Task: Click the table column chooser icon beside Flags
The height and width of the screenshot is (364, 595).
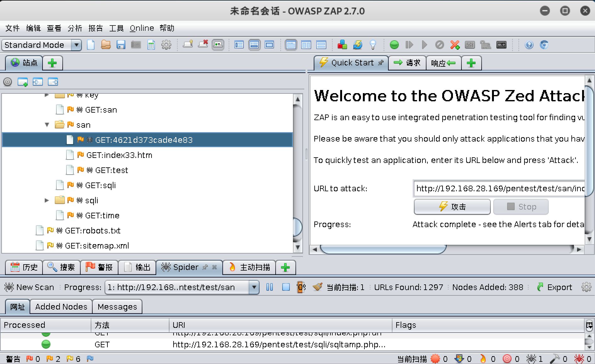Action: pyautogui.click(x=589, y=325)
